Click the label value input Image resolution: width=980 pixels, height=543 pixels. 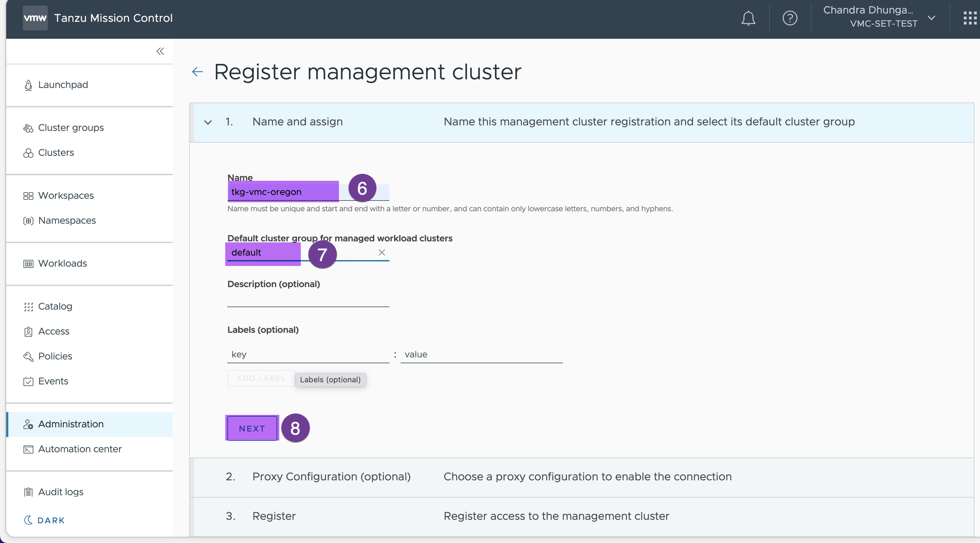[481, 354]
